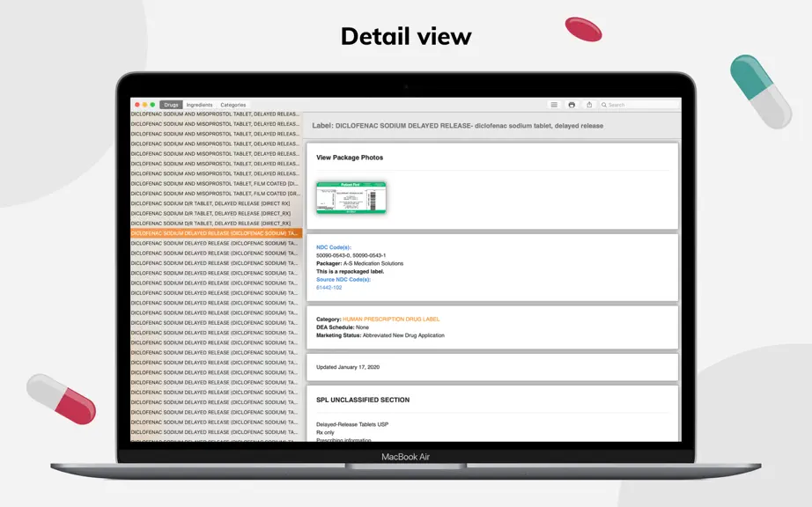Image resolution: width=812 pixels, height=507 pixels.
Task: Click the Delayed-Release Tablets USP line
Action: (352, 424)
